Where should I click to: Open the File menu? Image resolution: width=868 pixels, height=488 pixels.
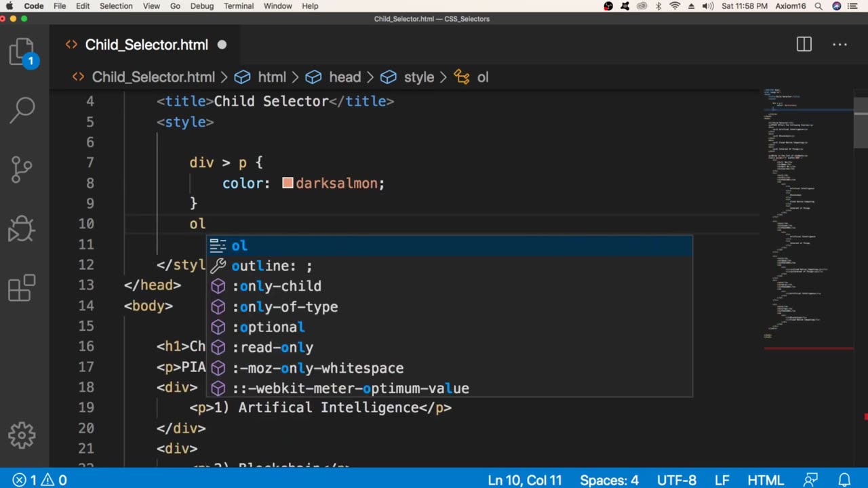60,6
